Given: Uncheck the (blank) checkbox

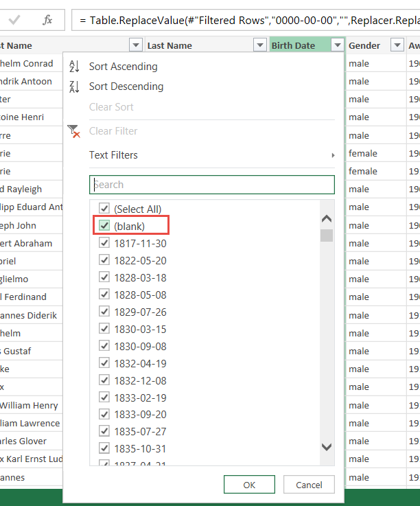Looking at the screenshot, I should [104, 226].
